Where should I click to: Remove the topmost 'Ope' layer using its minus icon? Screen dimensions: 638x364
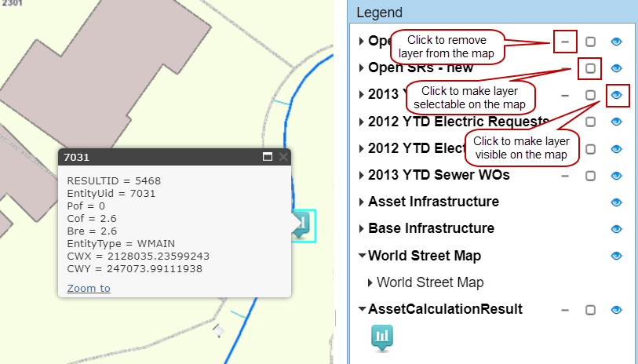pyautogui.click(x=565, y=42)
